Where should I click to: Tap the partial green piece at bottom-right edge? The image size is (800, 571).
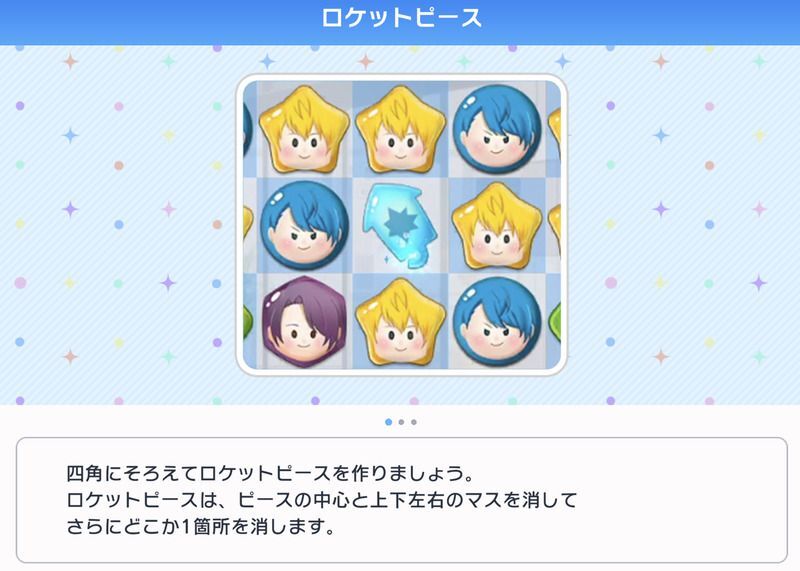click(x=555, y=322)
